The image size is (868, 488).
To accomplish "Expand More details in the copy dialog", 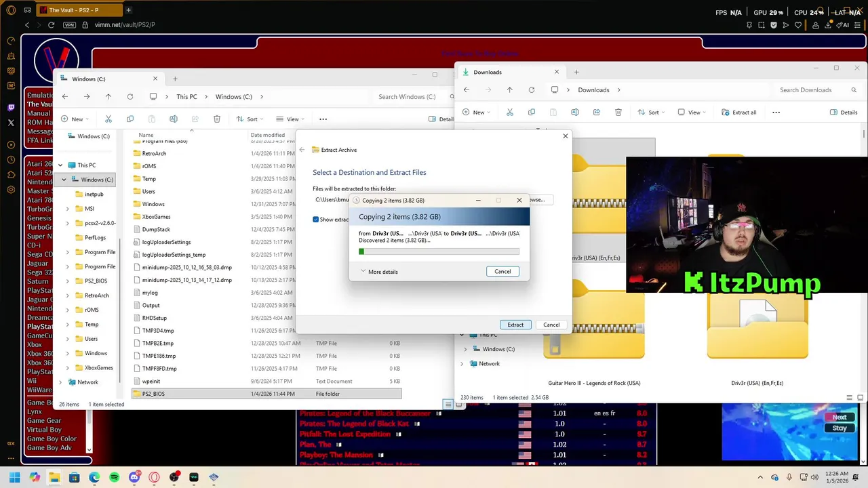I will tap(379, 272).
